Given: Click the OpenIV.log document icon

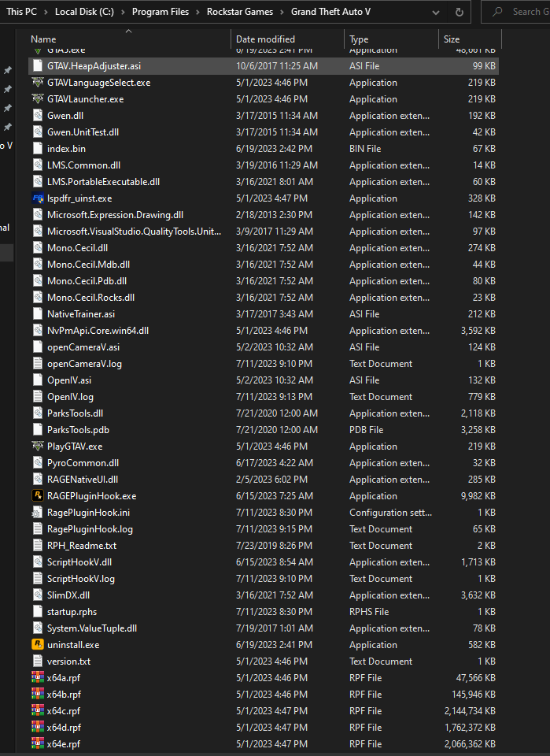Looking at the screenshot, I should [38, 397].
